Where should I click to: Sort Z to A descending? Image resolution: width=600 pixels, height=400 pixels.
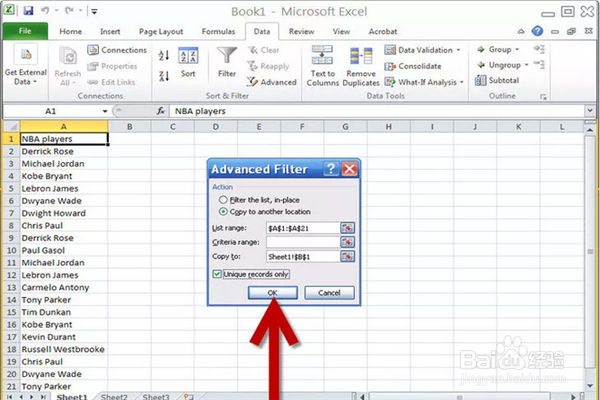point(164,76)
